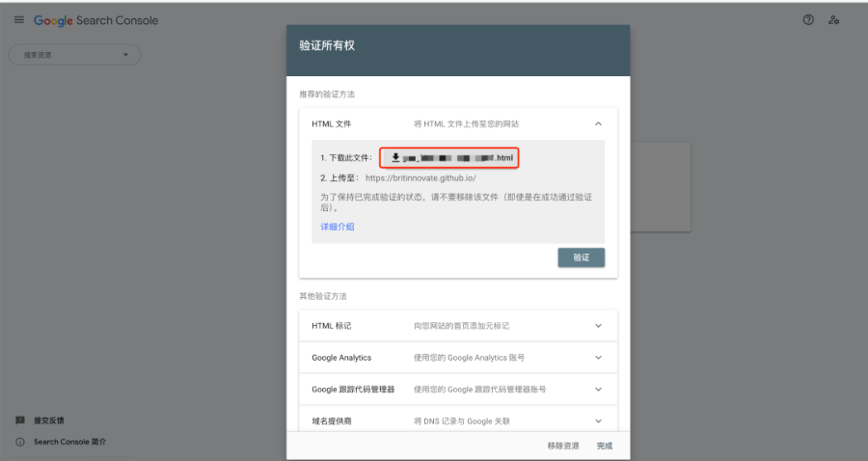Click 使用您的 Google Analytics 账号 description
Image resolution: width=868 pixels, height=461 pixels.
coord(469,358)
